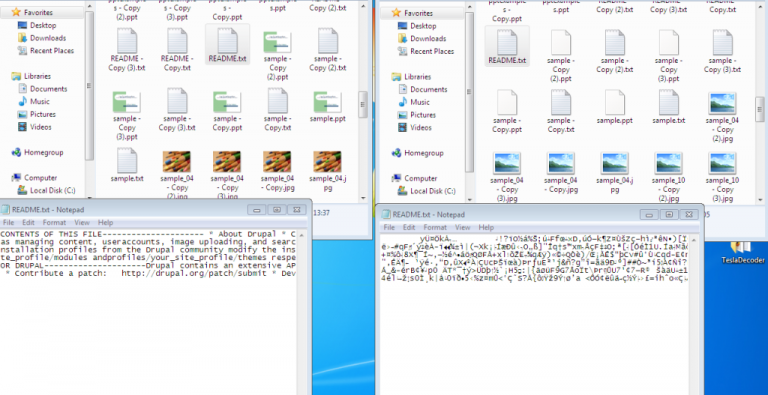The image size is (768, 395).
Task: Select sample - Copy (2).ppt in left Explorer
Action: tap(277, 54)
